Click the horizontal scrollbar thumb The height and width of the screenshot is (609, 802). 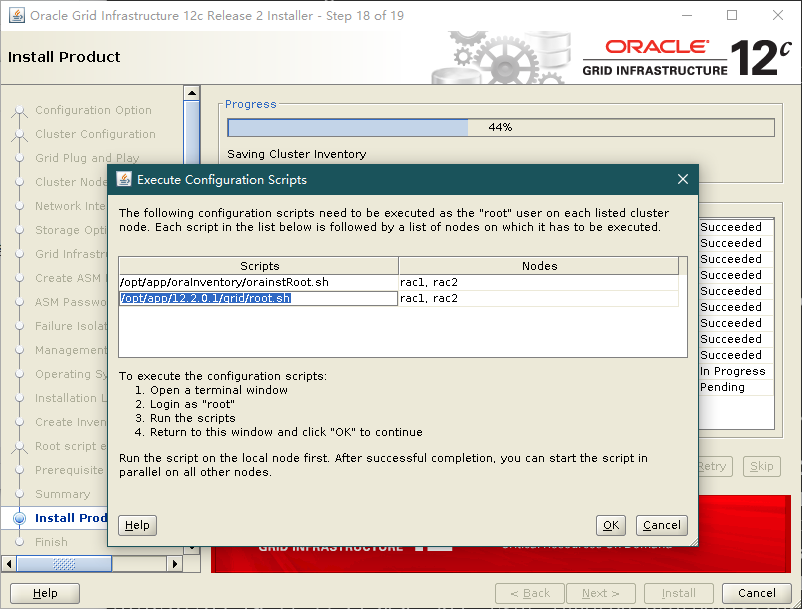coord(64,564)
